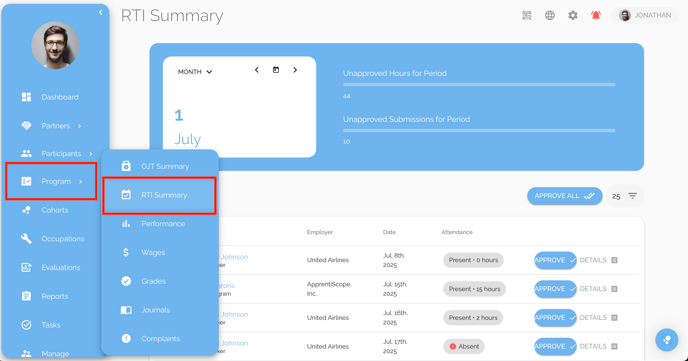Image resolution: width=688 pixels, height=361 pixels.
Task: Approve the Jul. 15th ApprentiScope entry
Action: pyautogui.click(x=555, y=289)
